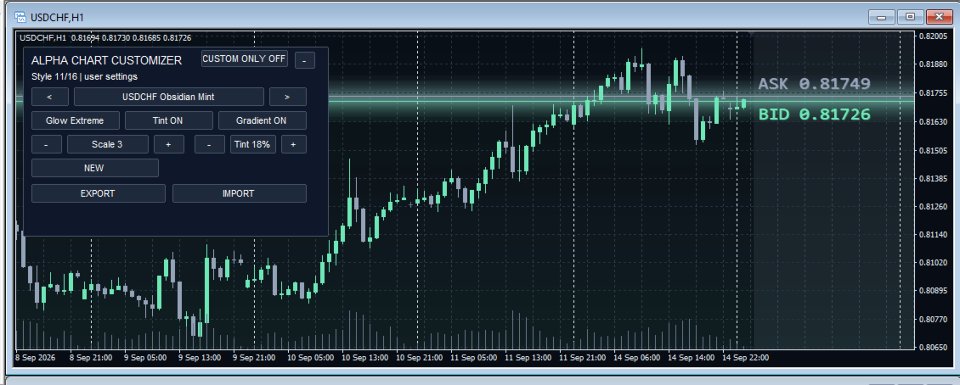Click the 0.81755 price scale value
Viewport: 960px width, 385px height.
[x=934, y=93]
